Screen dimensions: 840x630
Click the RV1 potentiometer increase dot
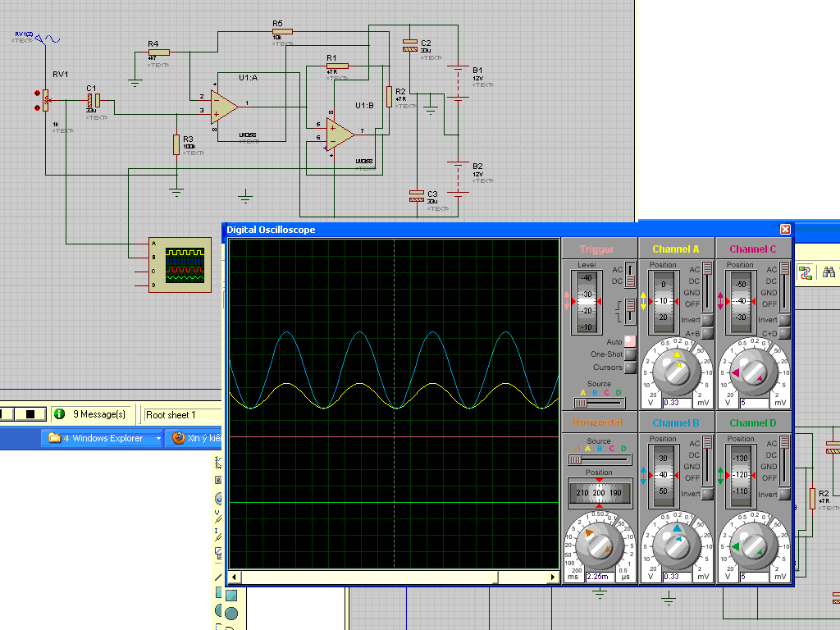point(37,93)
